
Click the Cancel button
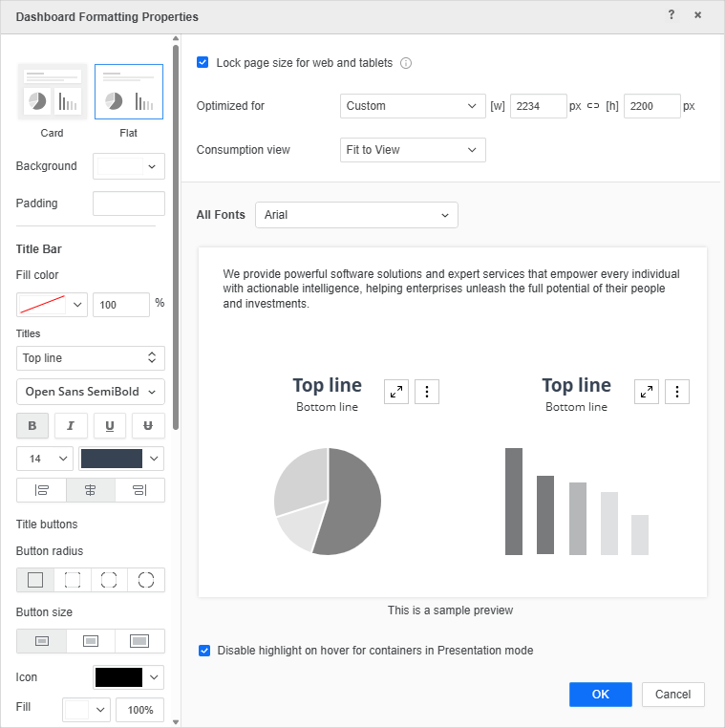pyautogui.click(x=672, y=695)
